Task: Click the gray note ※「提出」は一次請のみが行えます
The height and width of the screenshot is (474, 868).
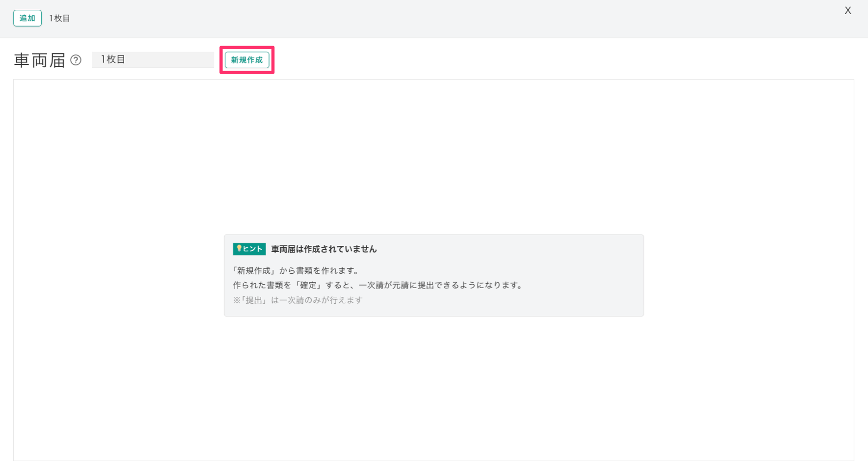Action: point(298,300)
